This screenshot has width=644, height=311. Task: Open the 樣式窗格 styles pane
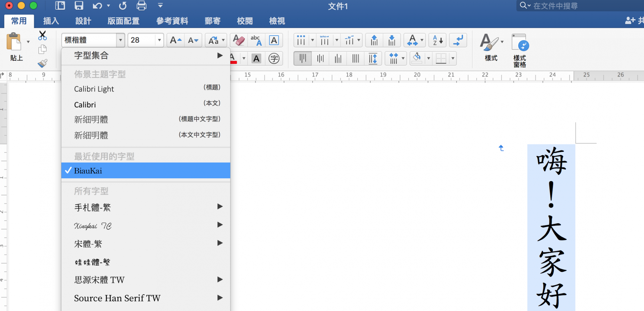(x=520, y=50)
